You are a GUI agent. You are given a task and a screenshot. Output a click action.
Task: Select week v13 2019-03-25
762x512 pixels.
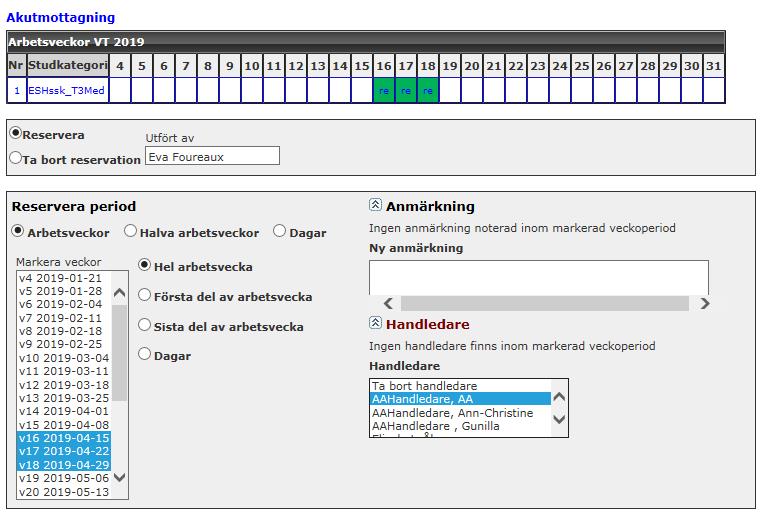click(64, 398)
